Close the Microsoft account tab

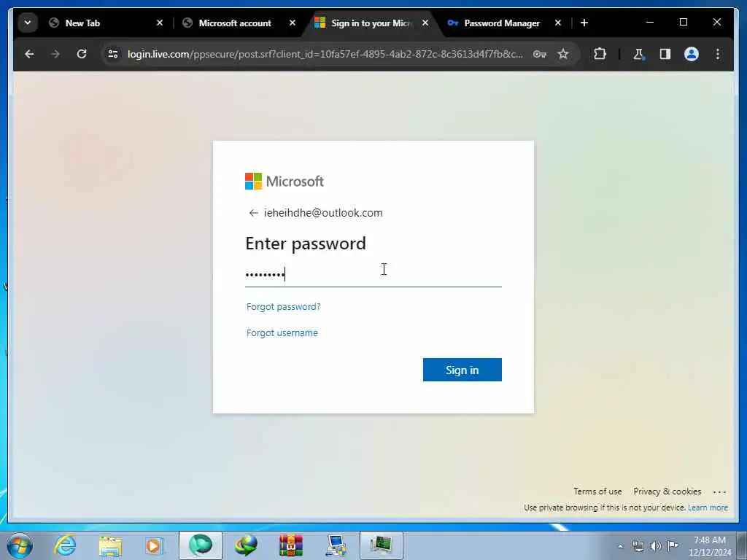click(293, 23)
